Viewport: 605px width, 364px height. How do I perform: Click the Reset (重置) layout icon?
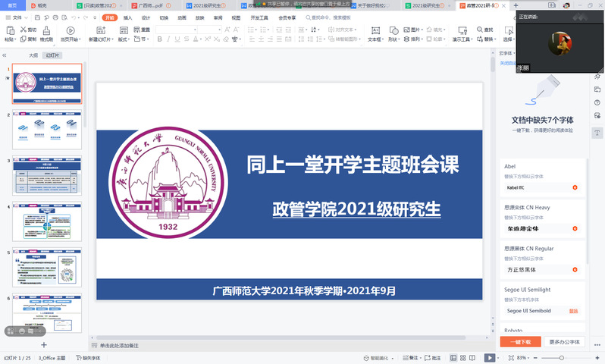click(137, 30)
